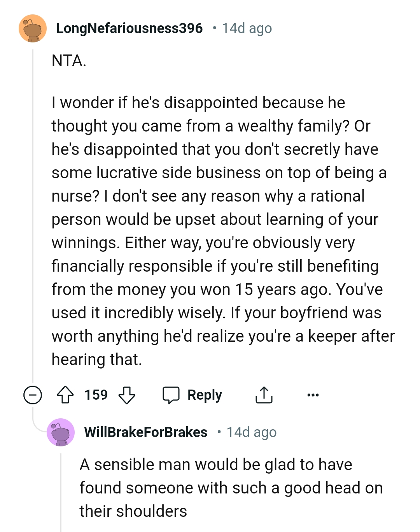
Task: Open the share options for the comment
Action: (264, 395)
